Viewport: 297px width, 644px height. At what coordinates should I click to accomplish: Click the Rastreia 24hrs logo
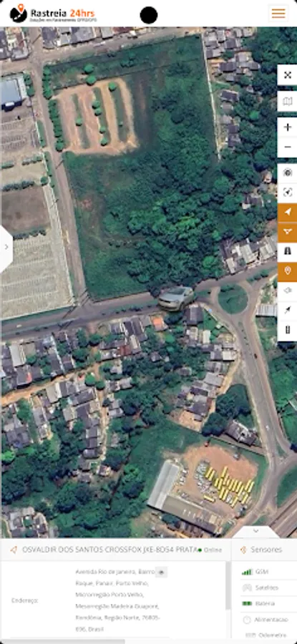click(x=54, y=14)
